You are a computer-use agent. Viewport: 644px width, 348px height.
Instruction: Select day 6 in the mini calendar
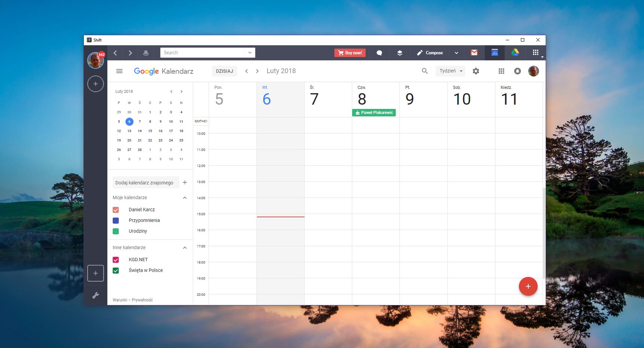pyautogui.click(x=129, y=121)
